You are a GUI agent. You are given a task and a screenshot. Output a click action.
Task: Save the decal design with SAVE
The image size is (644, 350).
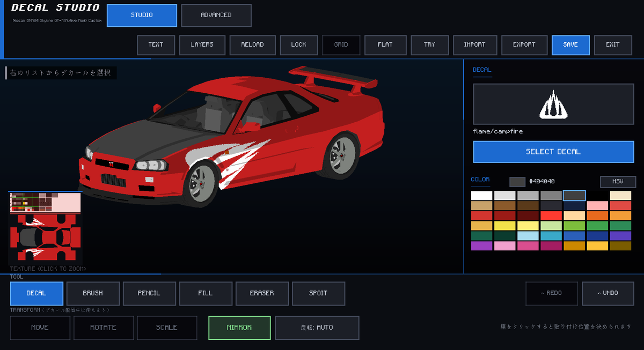[x=571, y=45]
